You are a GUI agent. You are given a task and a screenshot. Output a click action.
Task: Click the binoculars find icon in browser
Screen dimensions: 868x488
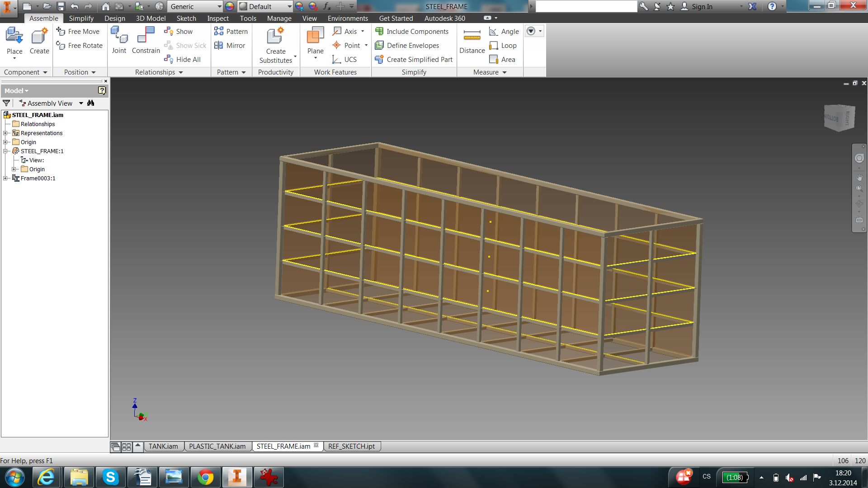pyautogui.click(x=91, y=103)
